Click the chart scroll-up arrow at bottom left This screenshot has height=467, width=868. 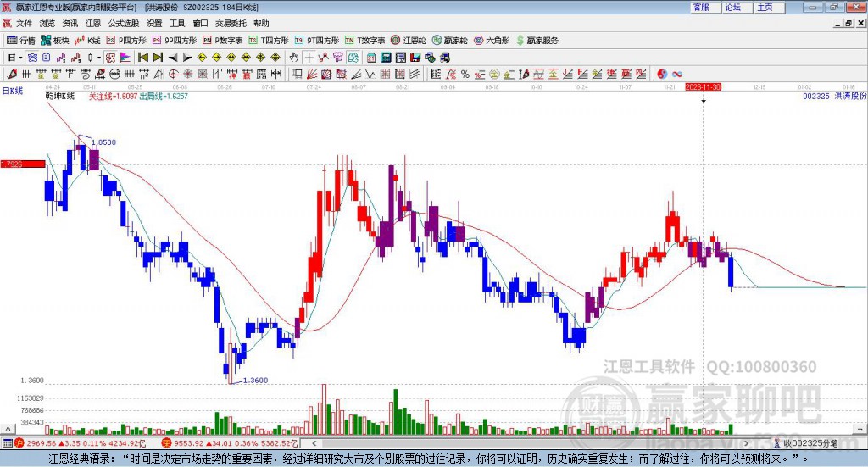coord(8,429)
